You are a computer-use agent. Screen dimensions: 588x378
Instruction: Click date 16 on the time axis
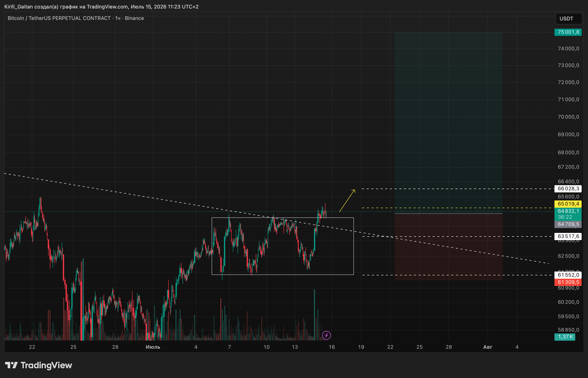click(x=332, y=347)
